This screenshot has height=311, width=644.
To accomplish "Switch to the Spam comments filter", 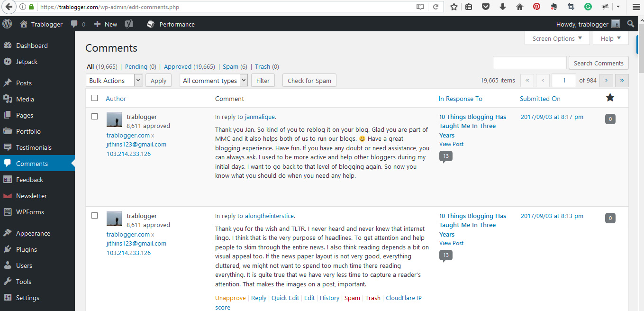I will click(230, 66).
